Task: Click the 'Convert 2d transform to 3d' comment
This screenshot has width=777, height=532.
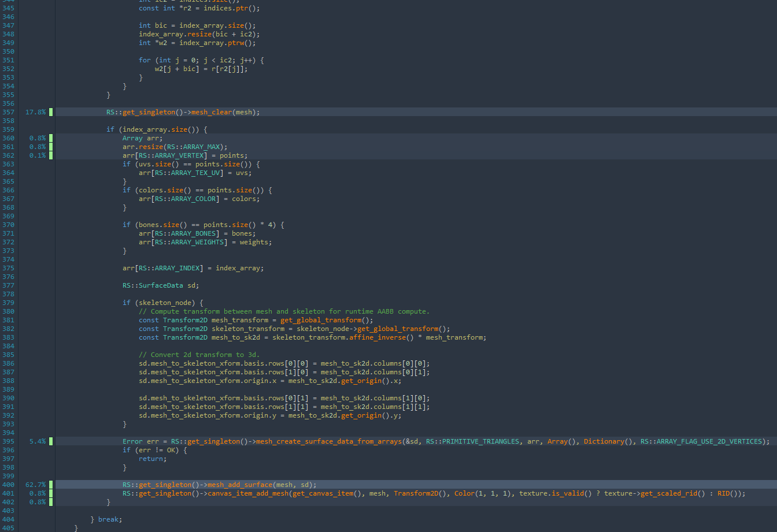Action: click(x=199, y=355)
